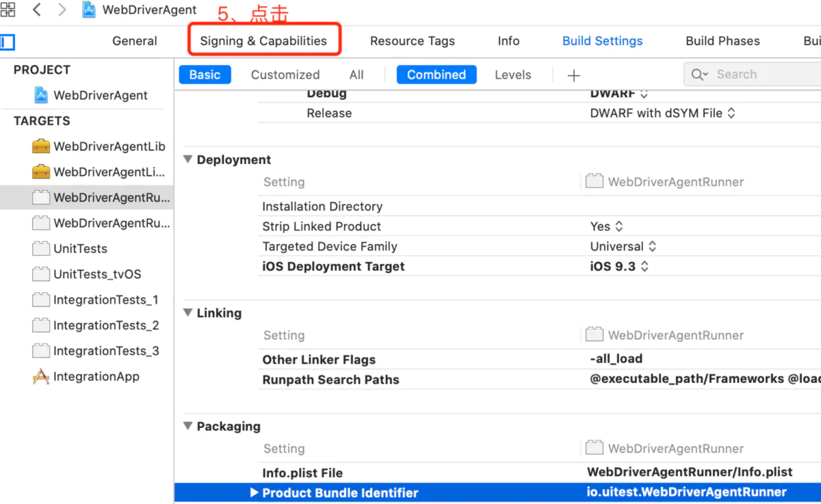Collapse the Linking section
The height and width of the screenshot is (504, 821).
click(x=188, y=313)
